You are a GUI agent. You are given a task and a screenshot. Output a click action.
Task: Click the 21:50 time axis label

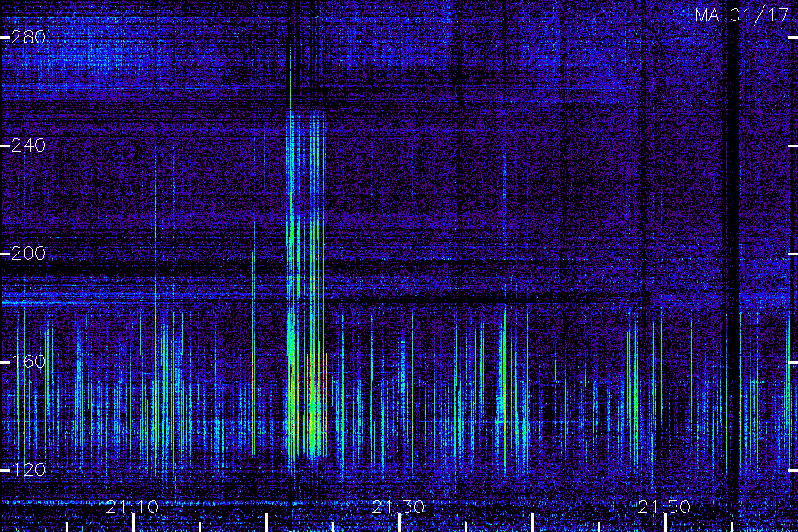(x=665, y=507)
